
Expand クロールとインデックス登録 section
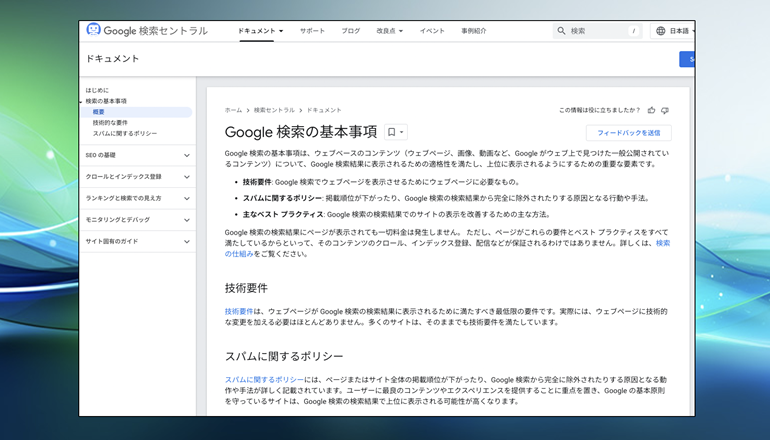(x=138, y=177)
